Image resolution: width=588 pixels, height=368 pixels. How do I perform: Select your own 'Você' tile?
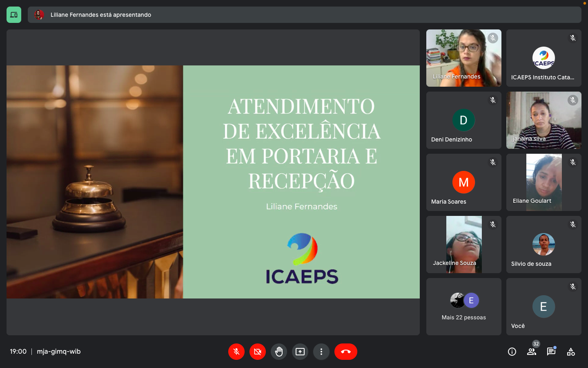544,307
